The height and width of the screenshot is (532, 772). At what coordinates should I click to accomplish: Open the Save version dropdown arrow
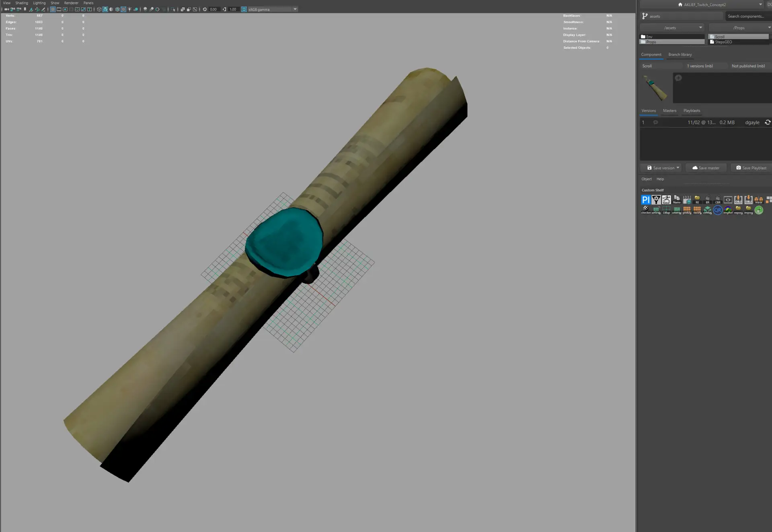pos(678,168)
